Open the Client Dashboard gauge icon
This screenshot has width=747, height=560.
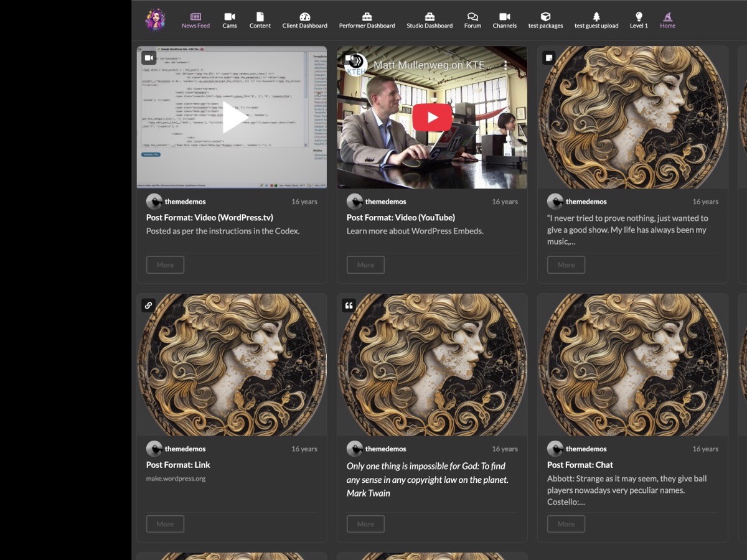304,16
